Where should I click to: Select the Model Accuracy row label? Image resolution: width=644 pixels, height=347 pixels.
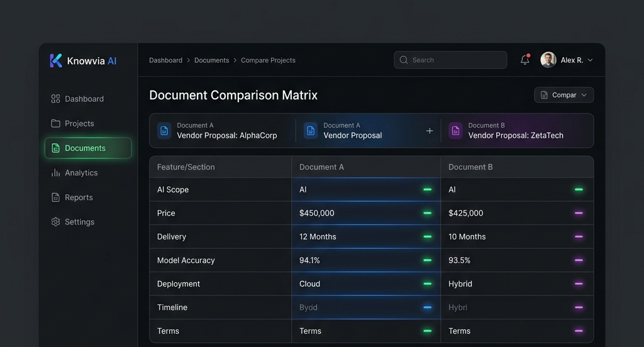186,260
